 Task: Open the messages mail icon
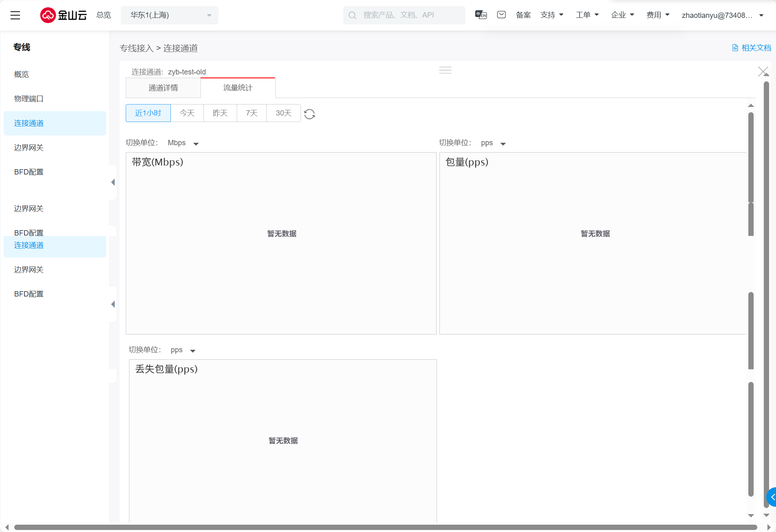coord(501,15)
